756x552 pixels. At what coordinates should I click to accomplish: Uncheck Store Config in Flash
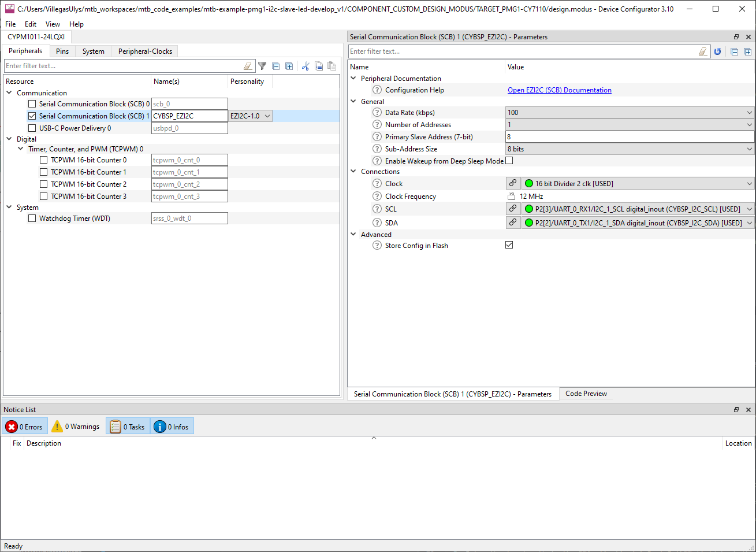(509, 245)
